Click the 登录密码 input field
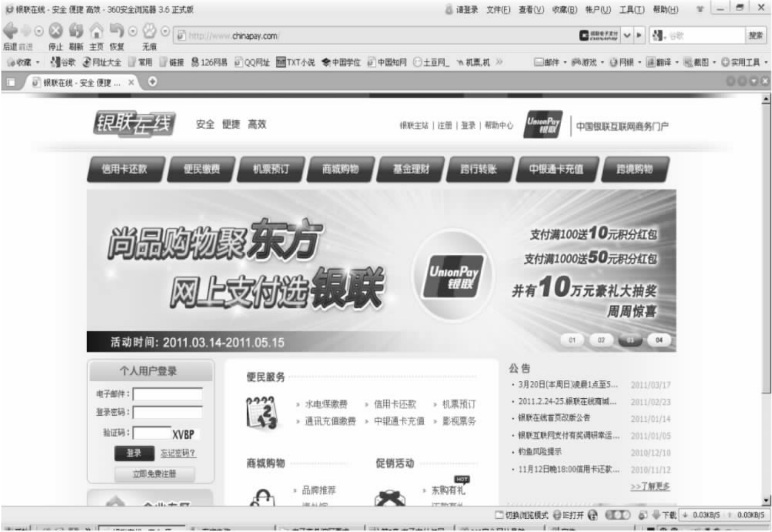Viewport: 772px width, 532px height. coord(168,413)
